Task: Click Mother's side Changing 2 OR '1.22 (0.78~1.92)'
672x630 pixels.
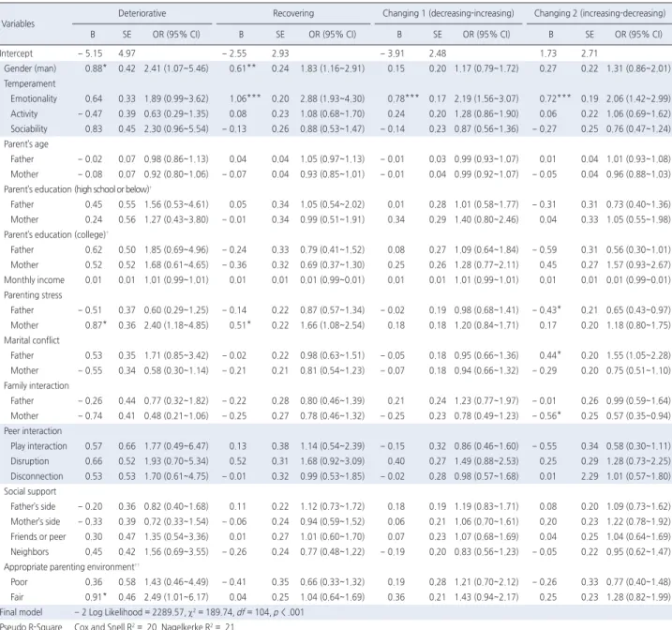Action: pos(638,521)
